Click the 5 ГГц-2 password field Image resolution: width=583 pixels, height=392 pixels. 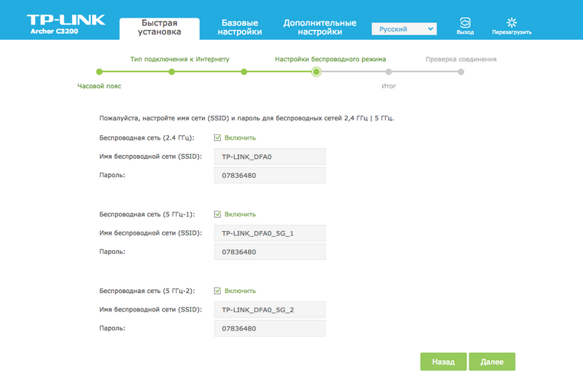(x=270, y=328)
